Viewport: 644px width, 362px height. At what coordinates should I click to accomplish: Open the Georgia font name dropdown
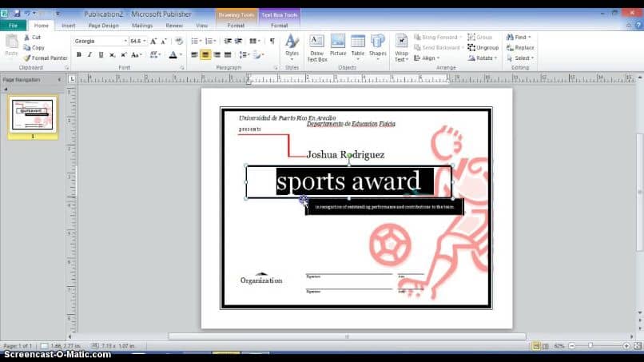click(x=125, y=41)
